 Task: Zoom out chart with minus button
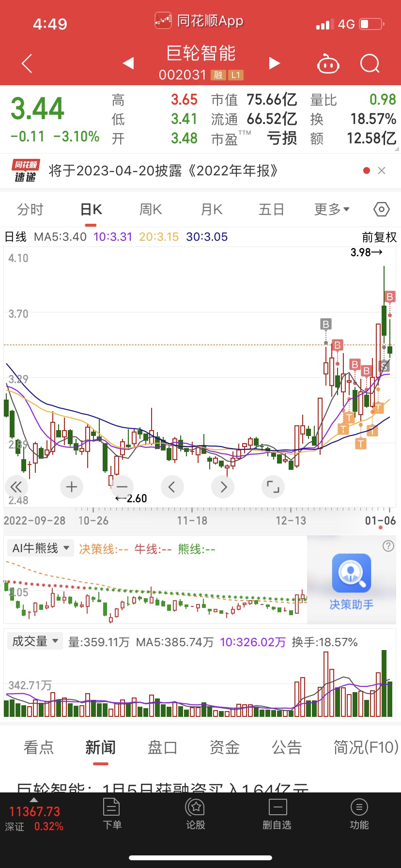click(x=122, y=487)
